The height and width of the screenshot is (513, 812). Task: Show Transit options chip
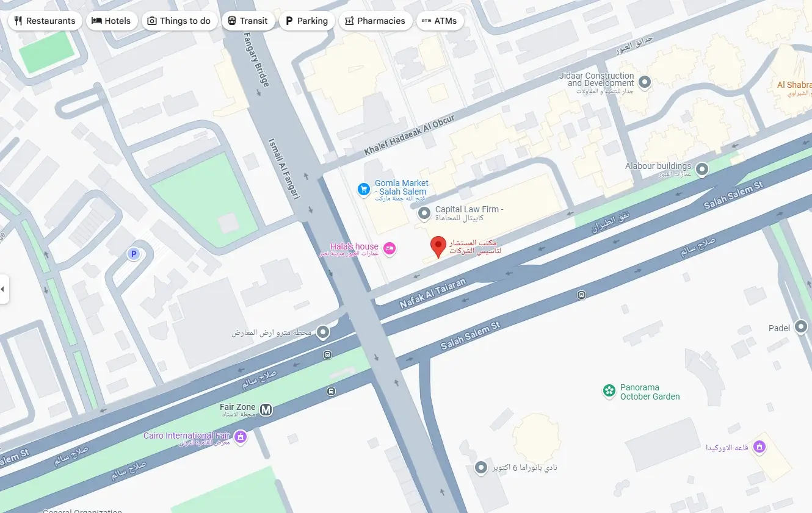click(x=247, y=21)
